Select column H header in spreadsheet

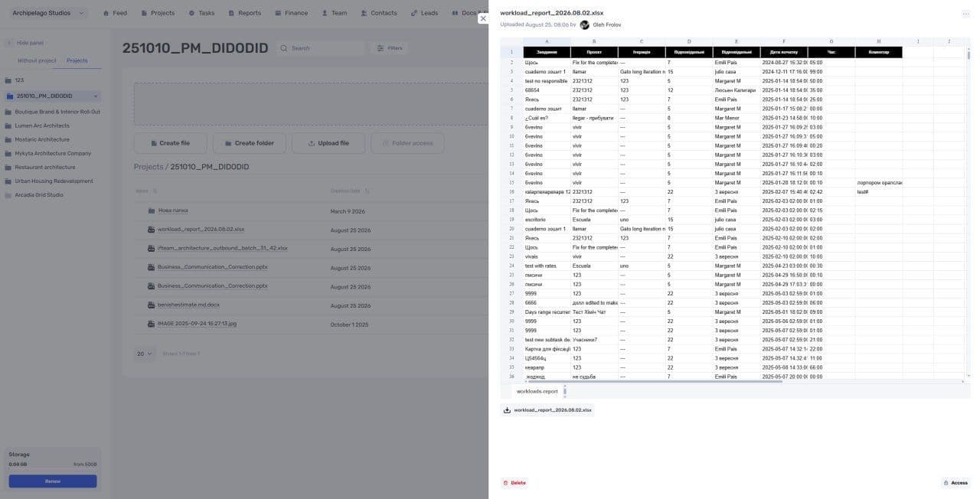click(879, 41)
